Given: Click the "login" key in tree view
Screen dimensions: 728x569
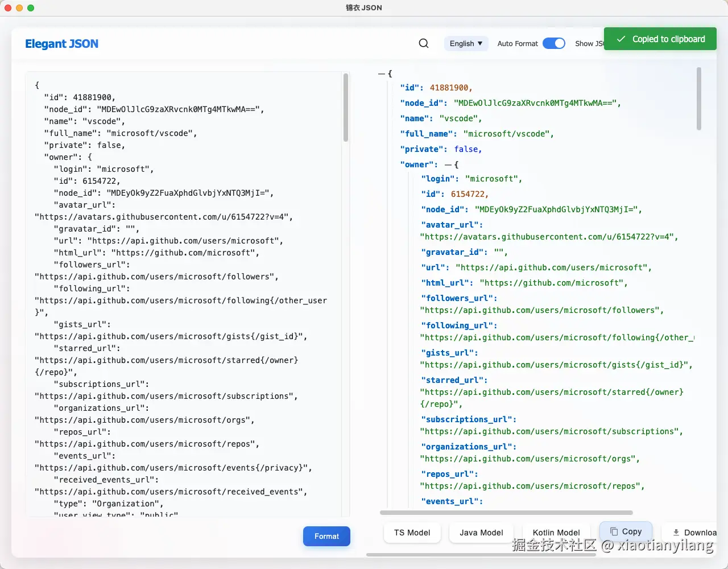Looking at the screenshot, I should (x=438, y=179).
